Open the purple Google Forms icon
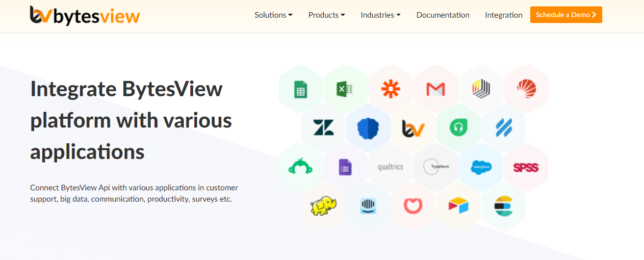This screenshot has height=260, width=644. [345, 167]
